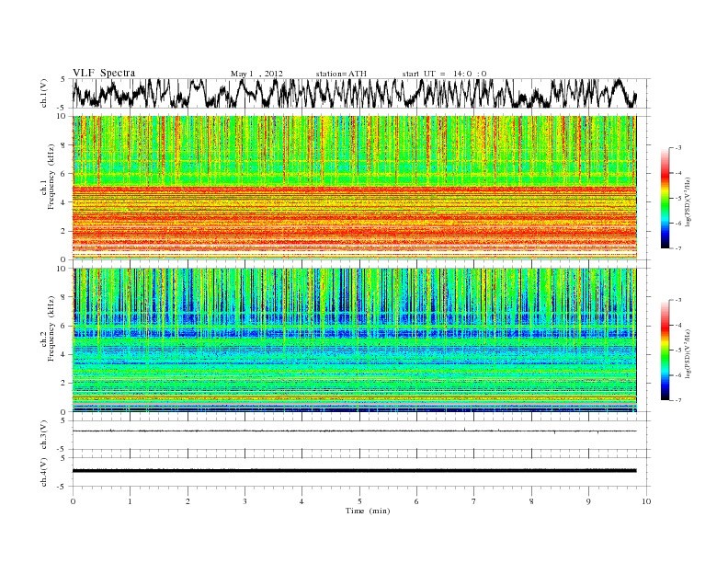Click the thick ch.4 voltage trace
The height and width of the screenshot is (563, 728).
point(354,471)
